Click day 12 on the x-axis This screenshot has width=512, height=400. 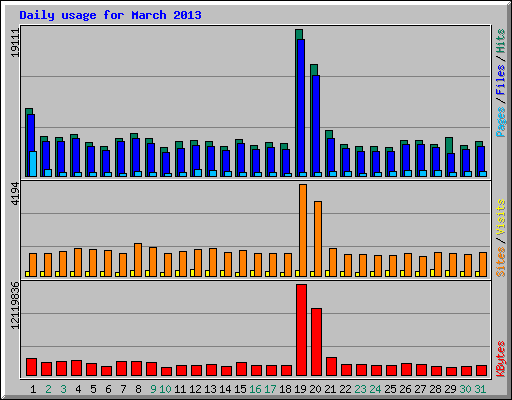pyautogui.click(x=195, y=389)
